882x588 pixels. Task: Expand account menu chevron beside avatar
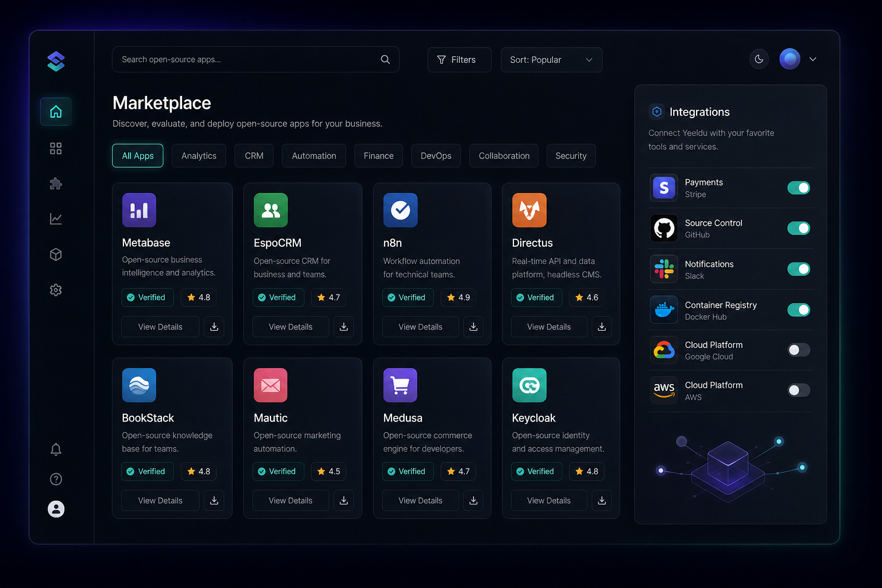pyautogui.click(x=813, y=59)
